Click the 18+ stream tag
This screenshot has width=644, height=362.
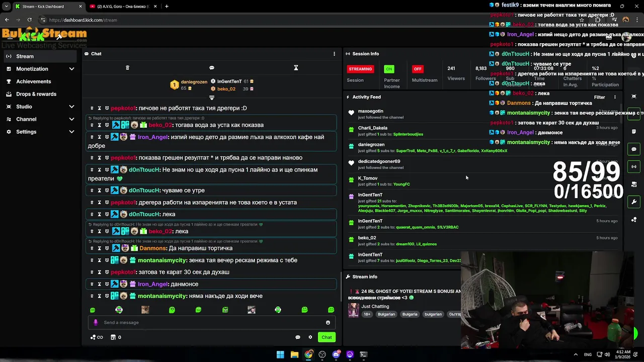tap(367, 314)
